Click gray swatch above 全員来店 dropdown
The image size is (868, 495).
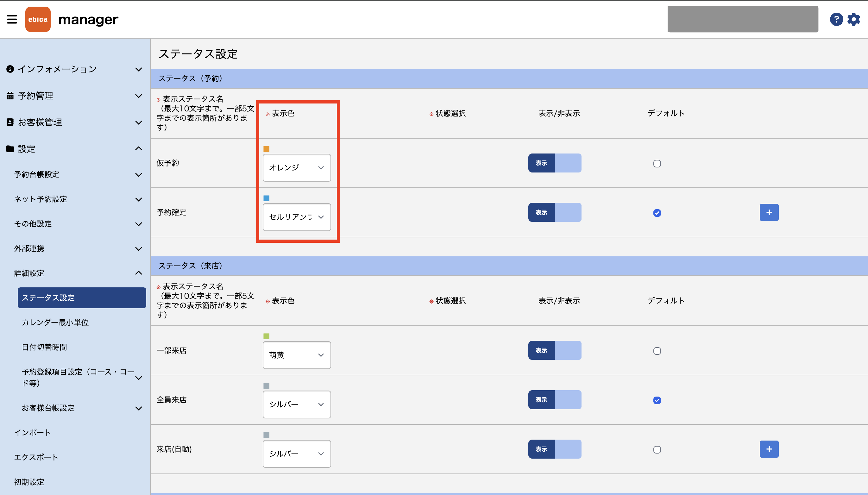pos(266,385)
